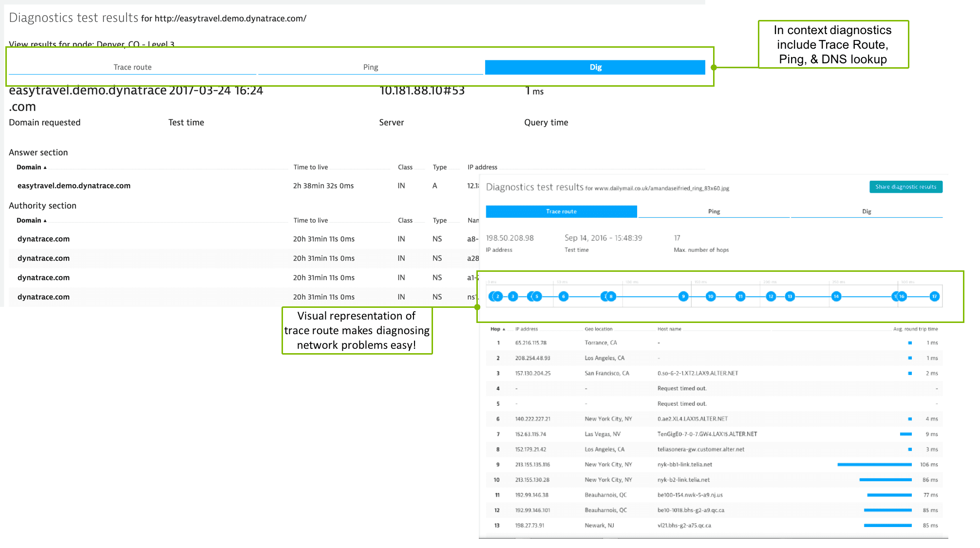
Task: Click IP address 198.50.208.98 summary value
Action: coord(510,238)
